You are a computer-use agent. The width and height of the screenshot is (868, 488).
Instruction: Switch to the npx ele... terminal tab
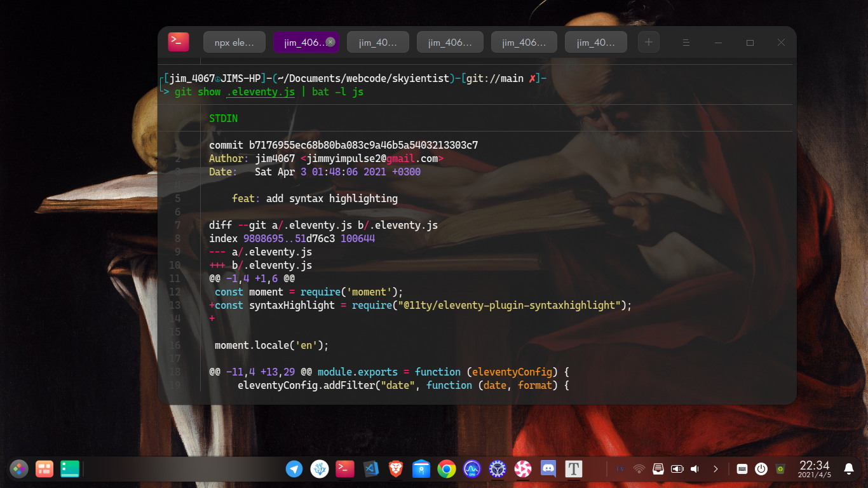(x=234, y=42)
